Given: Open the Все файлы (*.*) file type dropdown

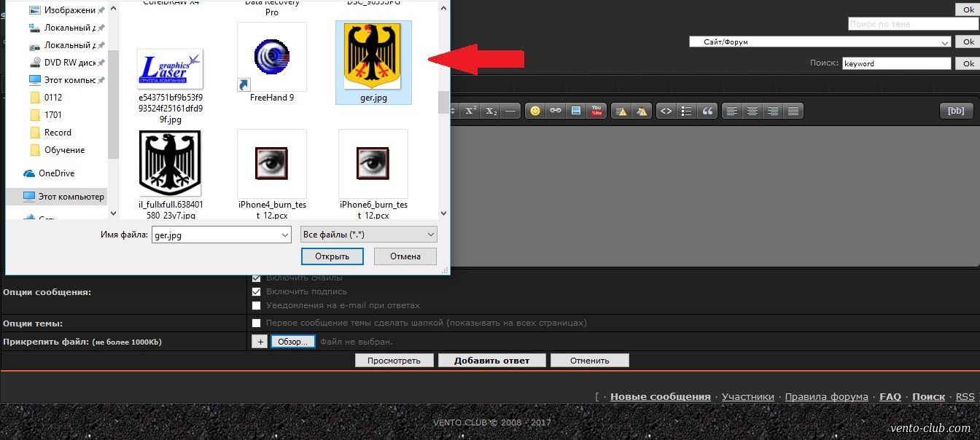Looking at the screenshot, I should point(368,235).
